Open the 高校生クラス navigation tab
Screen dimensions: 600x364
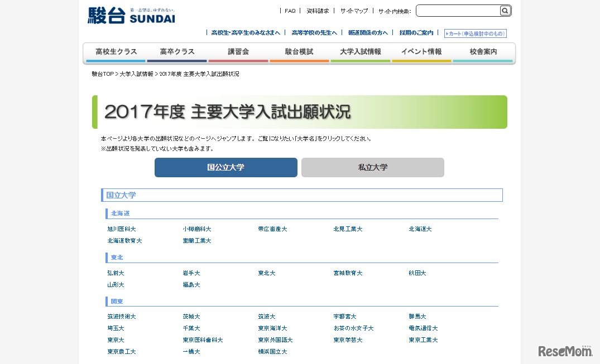pyautogui.click(x=115, y=51)
